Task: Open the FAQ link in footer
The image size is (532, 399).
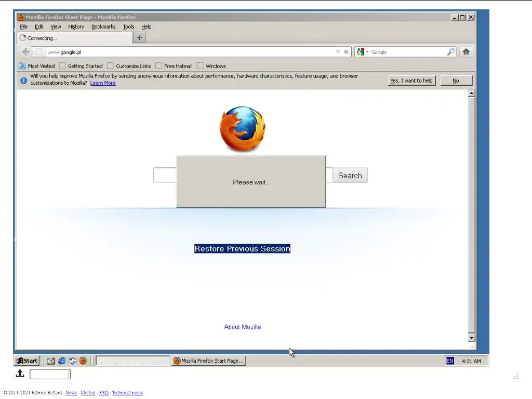Action: click(104, 393)
